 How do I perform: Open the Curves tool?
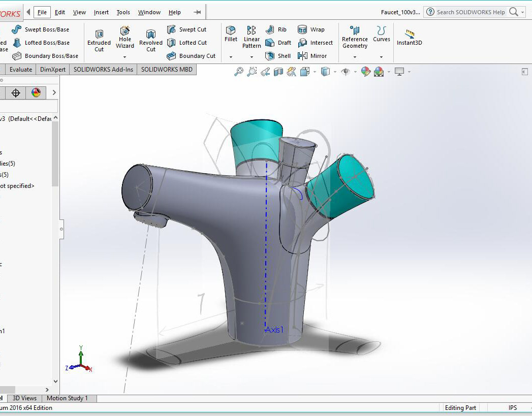[x=382, y=34]
